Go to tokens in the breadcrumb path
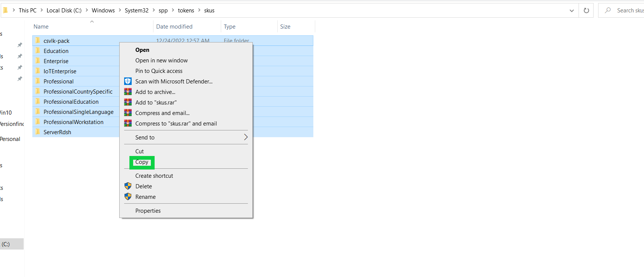The height and width of the screenshot is (277, 644). pos(186,11)
